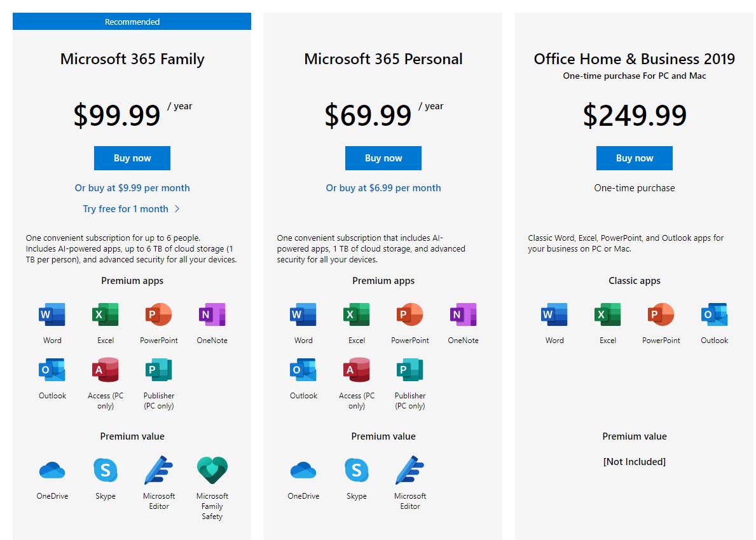Click PowerPoint icon under Classic apps
Screen dimensions: 756x540
pos(661,314)
